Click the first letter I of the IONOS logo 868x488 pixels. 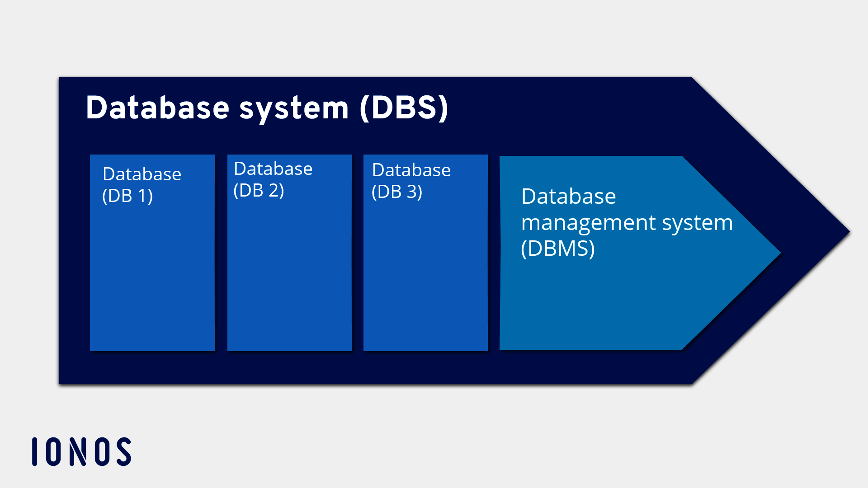tap(35, 451)
